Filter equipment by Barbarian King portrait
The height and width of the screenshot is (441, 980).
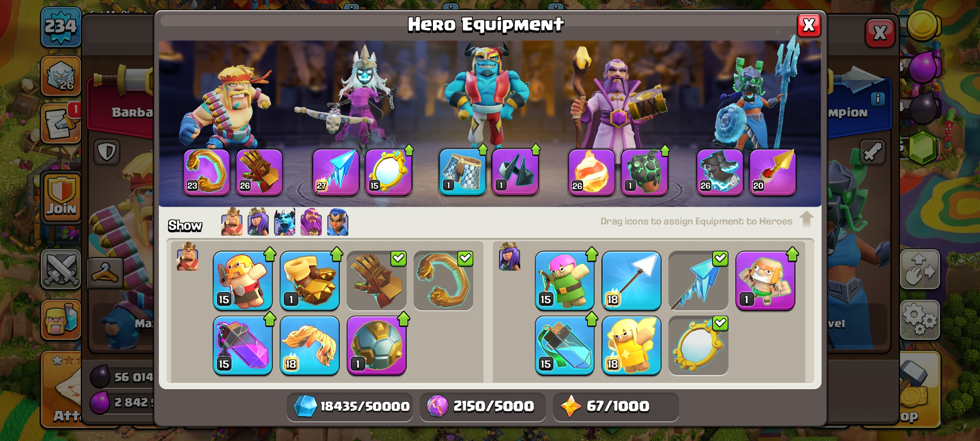[232, 222]
